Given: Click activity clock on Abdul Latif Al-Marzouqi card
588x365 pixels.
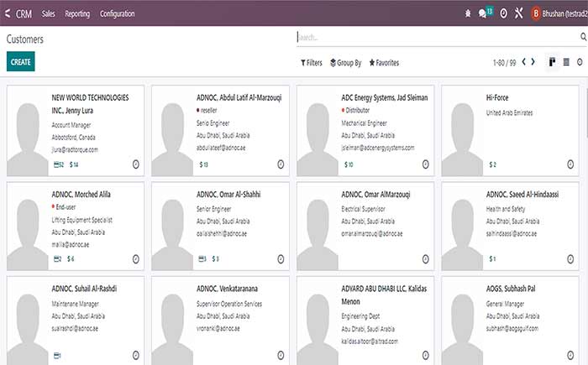Looking at the screenshot, I should coord(281,164).
